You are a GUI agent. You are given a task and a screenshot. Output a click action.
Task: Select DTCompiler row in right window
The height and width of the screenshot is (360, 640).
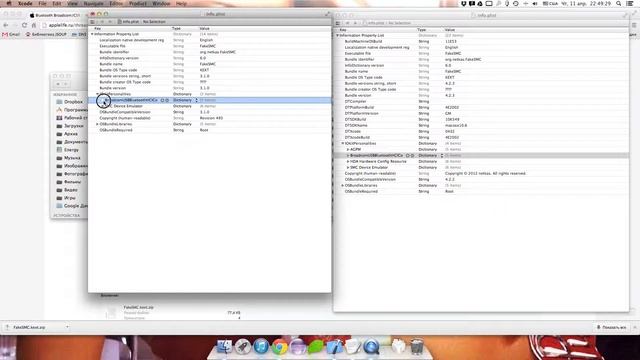[x=481, y=102]
